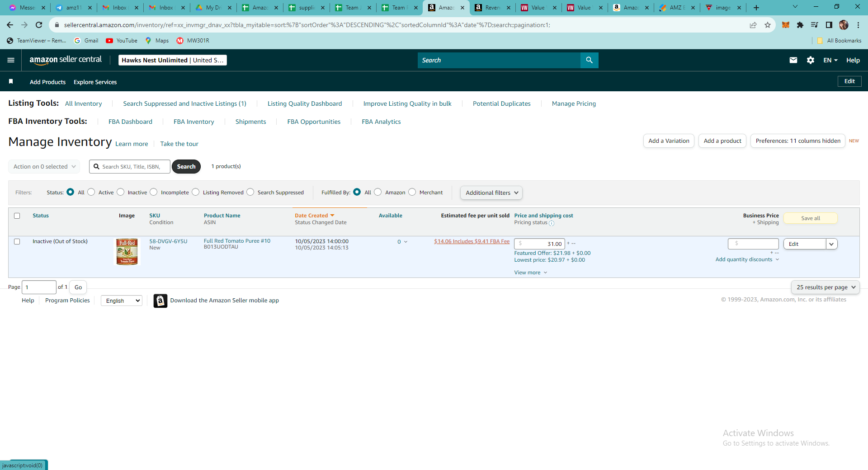The width and height of the screenshot is (868, 470).
Task: Expand View more pricing details
Action: [530, 273]
